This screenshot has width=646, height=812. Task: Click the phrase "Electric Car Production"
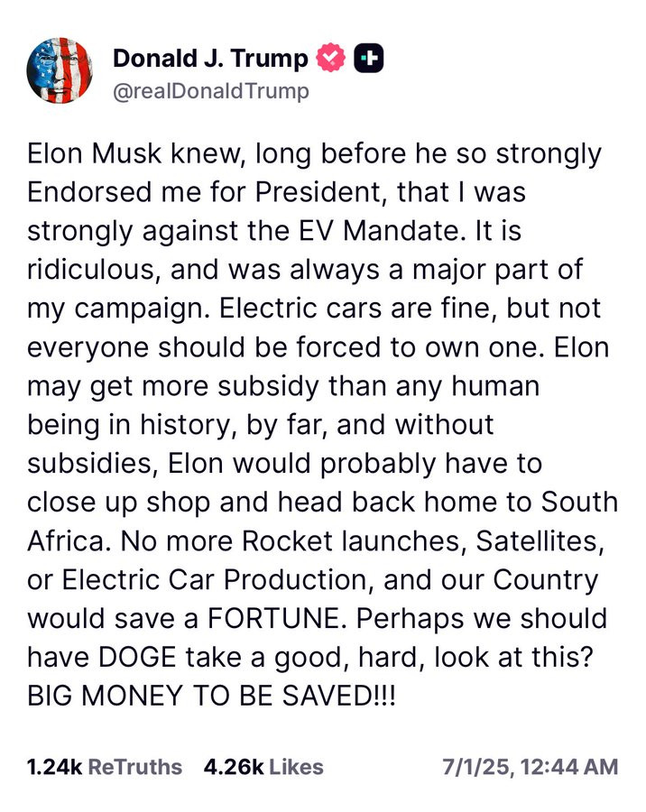[214, 582]
